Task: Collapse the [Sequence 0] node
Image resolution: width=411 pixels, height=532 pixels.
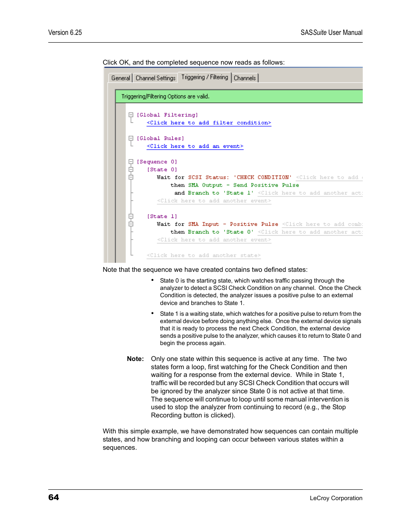Action: pos(131,162)
